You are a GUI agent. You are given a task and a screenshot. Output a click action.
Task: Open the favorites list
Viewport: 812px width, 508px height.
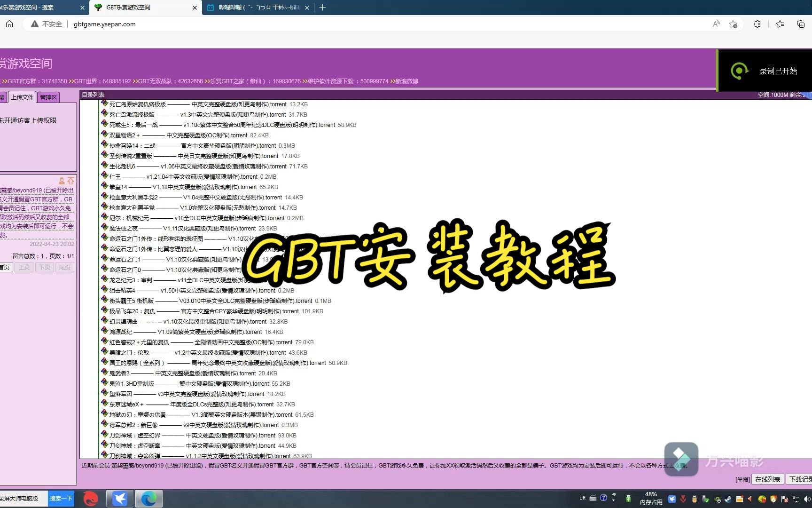pos(780,24)
